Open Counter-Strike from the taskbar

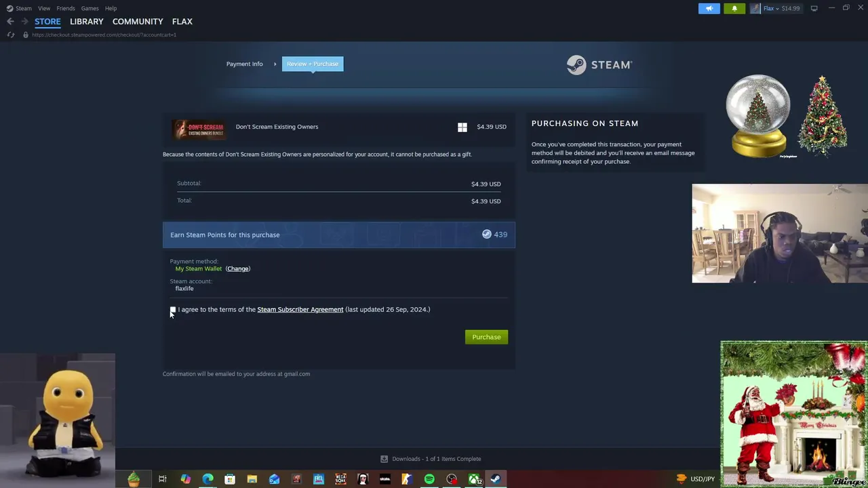point(407,479)
